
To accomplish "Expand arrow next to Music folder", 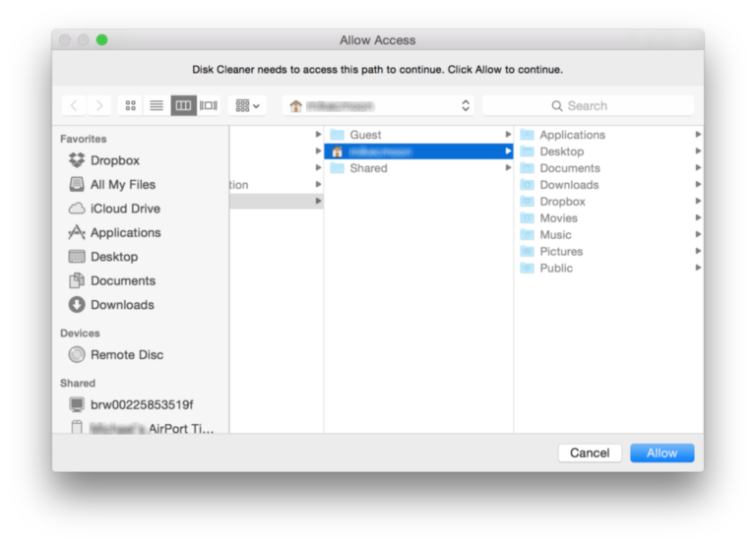I will point(698,234).
